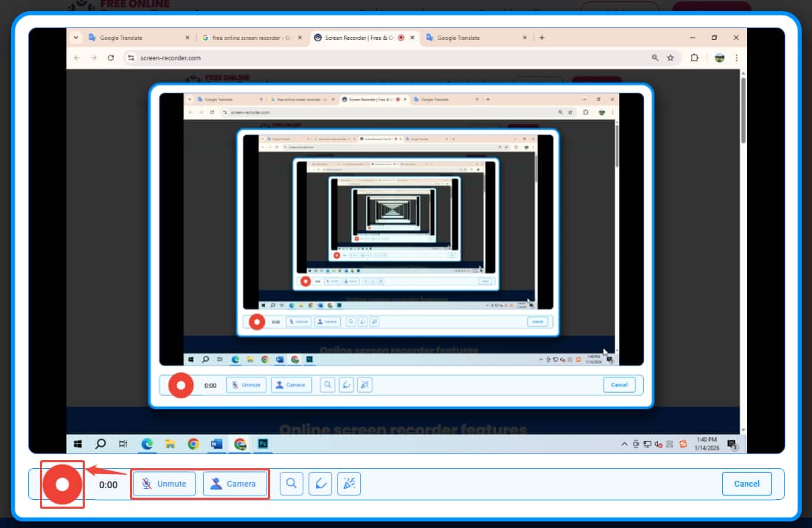Open the Chrome three-dot menu

735,58
